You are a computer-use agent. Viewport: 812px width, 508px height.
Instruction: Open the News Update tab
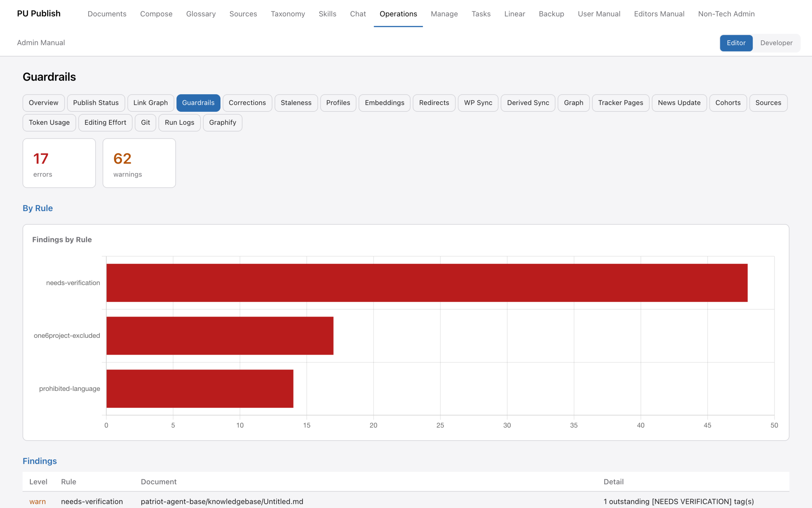click(x=679, y=103)
